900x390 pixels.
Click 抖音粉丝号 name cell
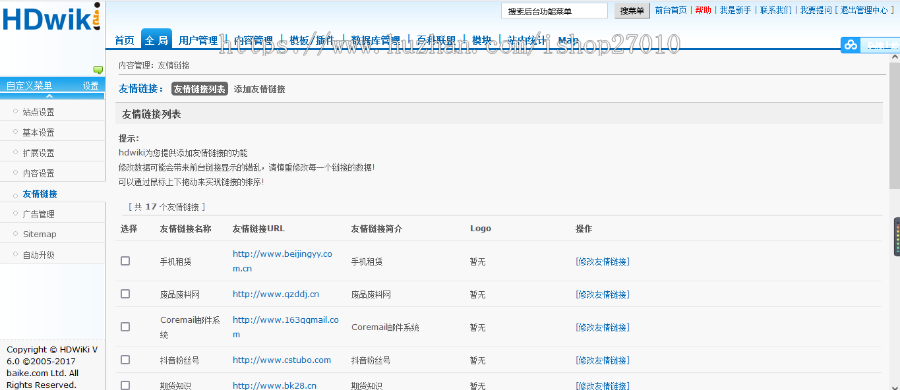tap(180, 360)
